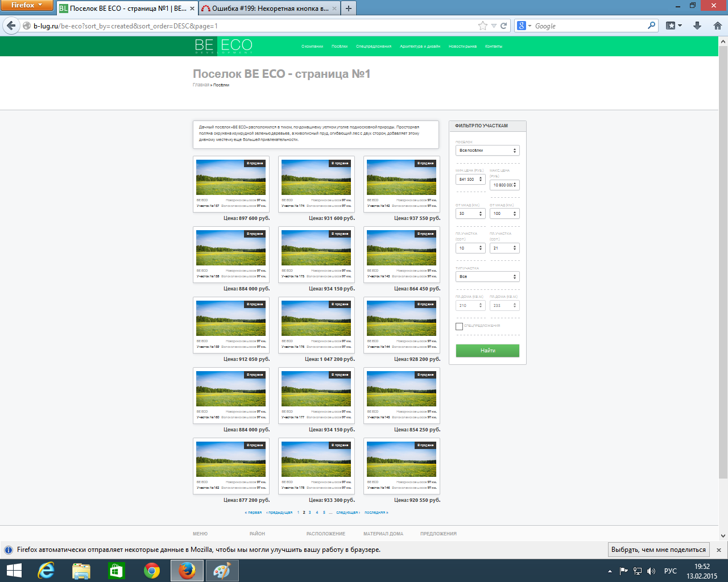Click the minimum price field 841 500
The image size is (728, 582).
[468, 180]
